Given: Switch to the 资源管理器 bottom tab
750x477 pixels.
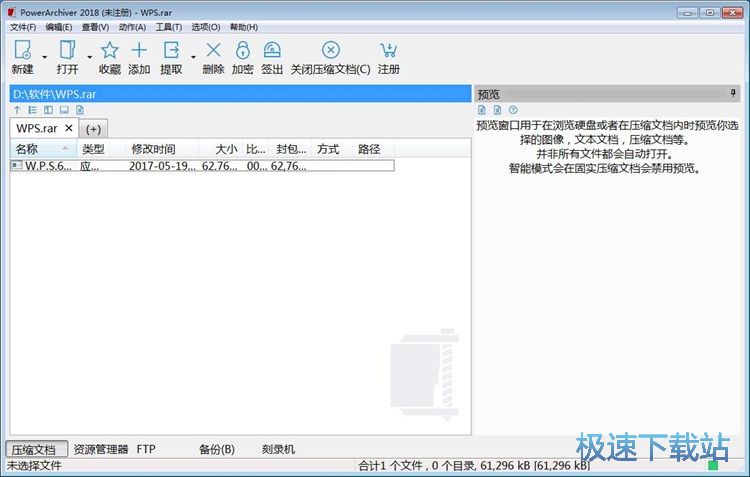Looking at the screenshot, I should click(101, 449).
